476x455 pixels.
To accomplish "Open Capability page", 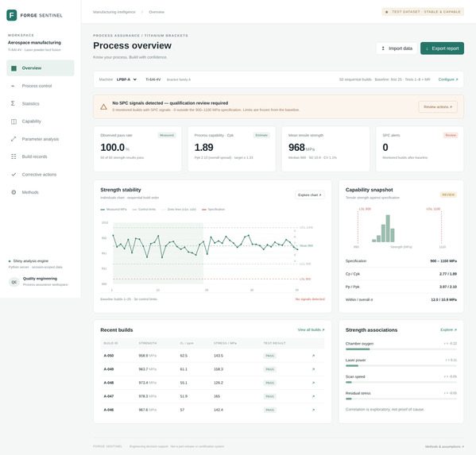I will pyautogui.click(x=41, y=121).
